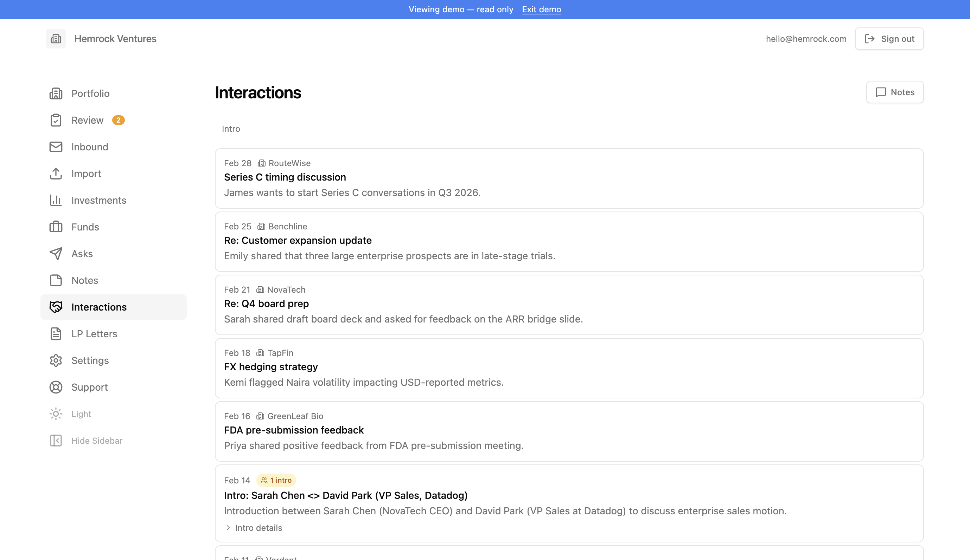
Task: Click the Sign out button
Action: coord(889,38)
